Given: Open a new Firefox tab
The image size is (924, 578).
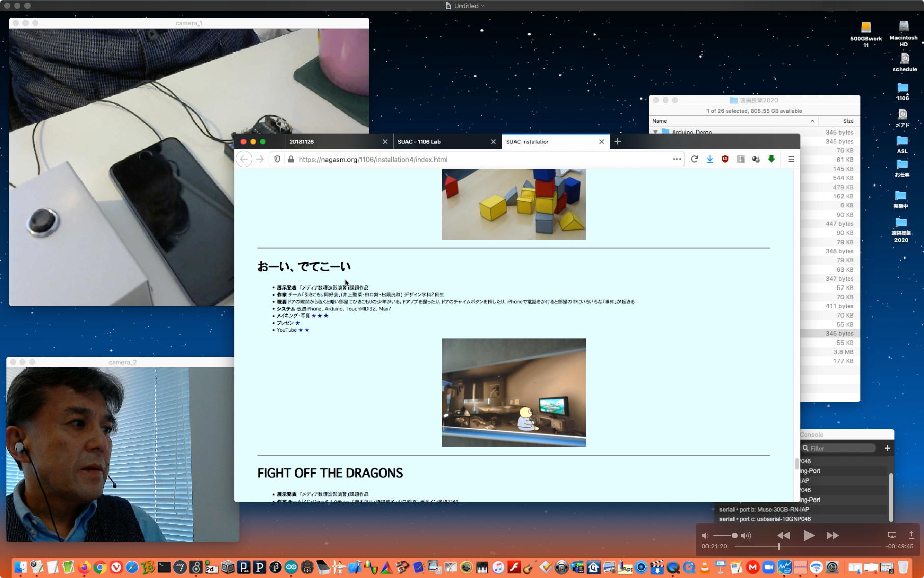Looking at the screenshot, I should pyautogui.click(x=618, y=141).
